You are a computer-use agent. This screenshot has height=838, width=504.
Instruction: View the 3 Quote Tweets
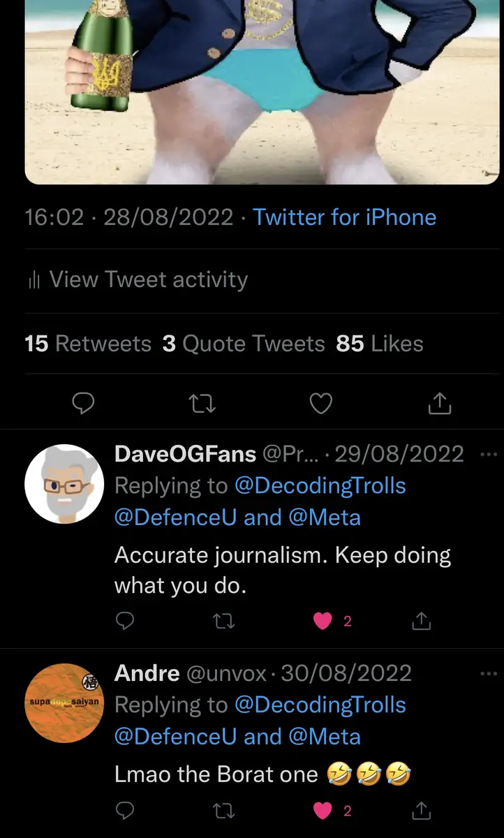point(244,344)
